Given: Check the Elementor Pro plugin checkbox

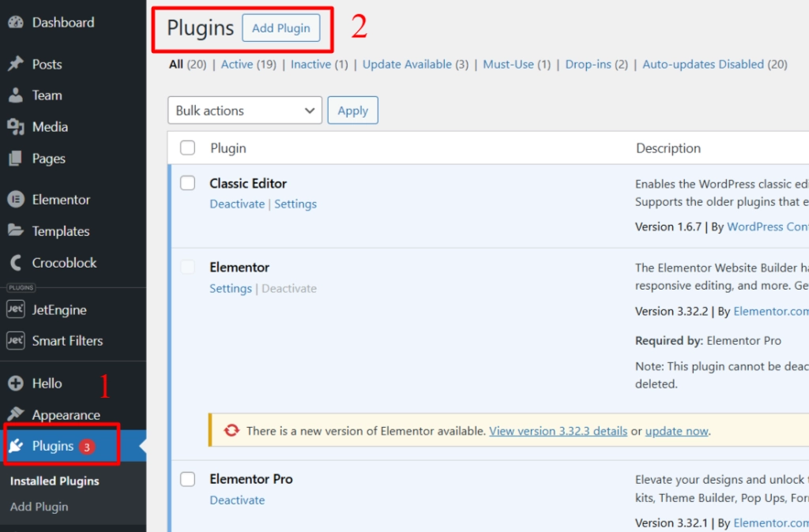Looking at the screenshot, I should pos(187,478).
